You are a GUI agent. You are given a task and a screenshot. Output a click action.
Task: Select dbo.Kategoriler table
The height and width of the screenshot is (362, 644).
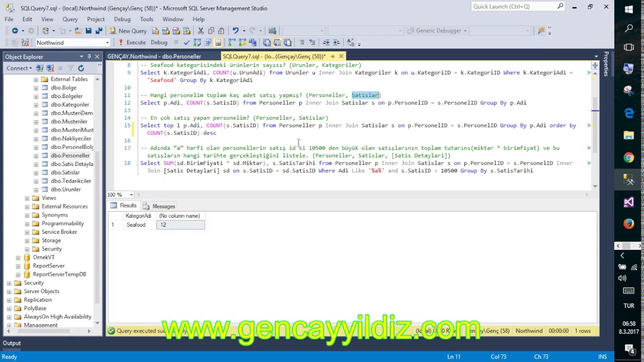[x=69, y=105]
